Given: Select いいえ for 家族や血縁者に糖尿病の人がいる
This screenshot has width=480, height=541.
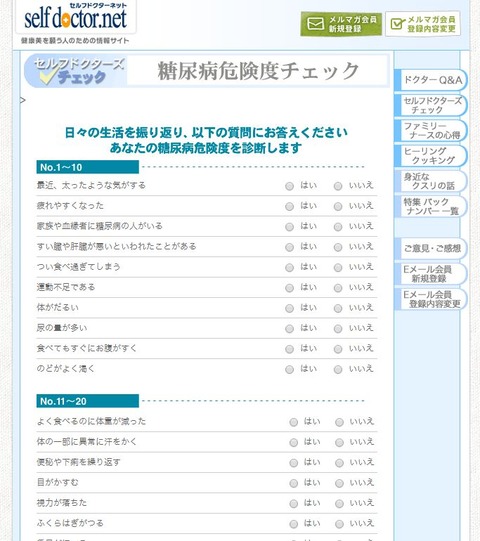Looking at the screenshot, I should click(338, 227).
